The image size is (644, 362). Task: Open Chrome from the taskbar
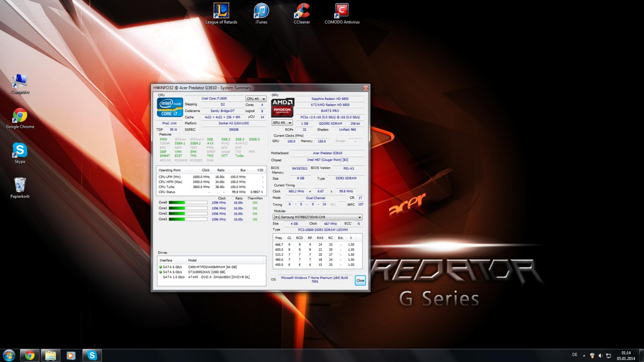[x=30, y=355]
